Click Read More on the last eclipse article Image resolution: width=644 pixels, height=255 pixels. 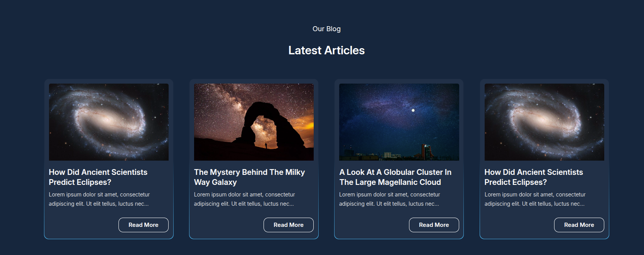579,225
